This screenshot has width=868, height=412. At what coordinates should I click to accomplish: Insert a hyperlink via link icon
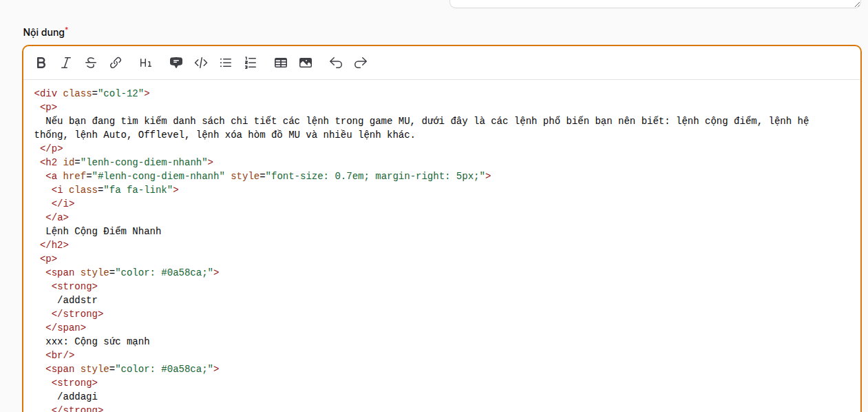[x=116, y=63]
